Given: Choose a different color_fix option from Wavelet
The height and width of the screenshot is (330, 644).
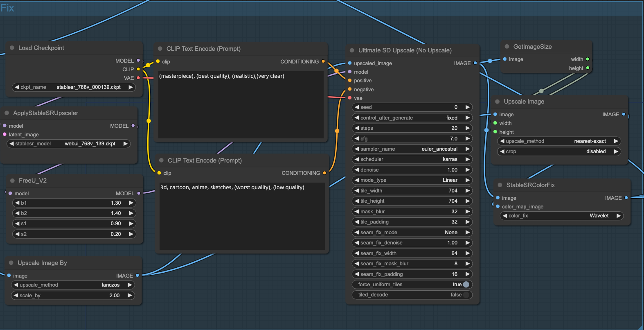Looking at the screenshot, I should (561, 216).
